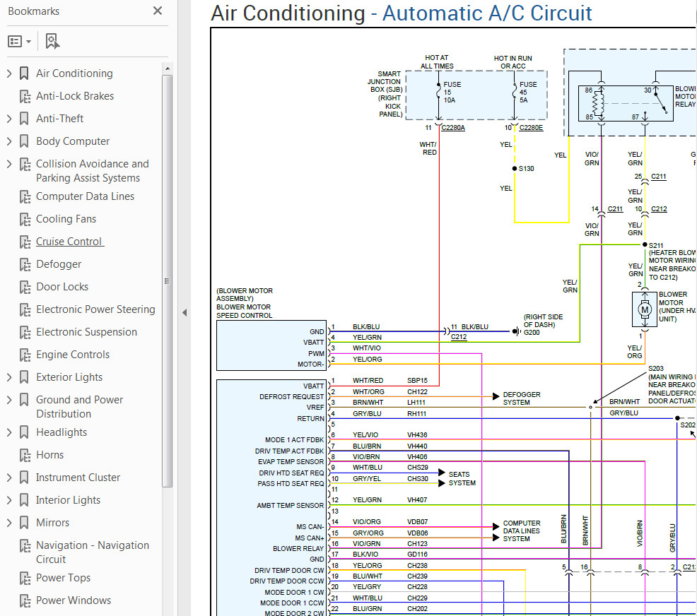Collapse the navigation pane with arrow

(184, 313)
